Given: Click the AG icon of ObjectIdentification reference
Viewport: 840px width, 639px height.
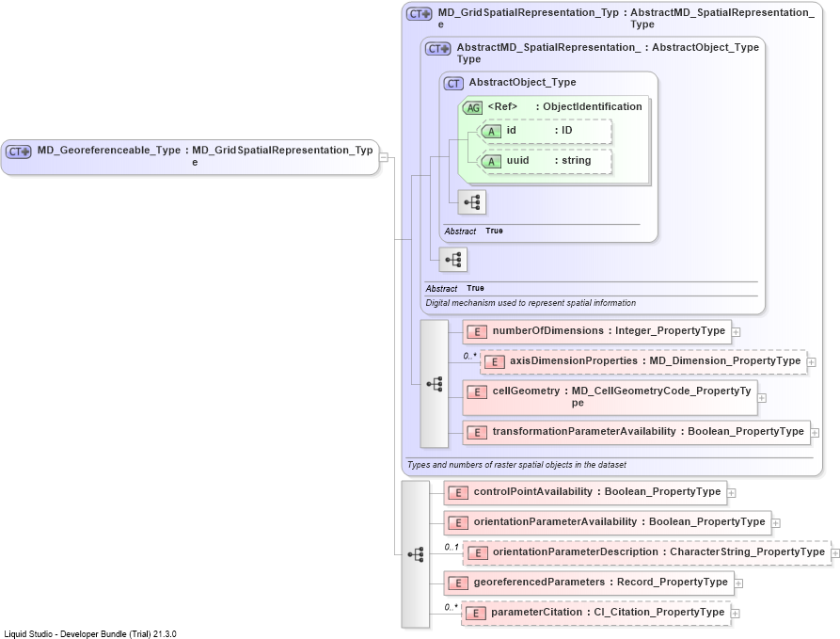Looking at the screenshot, I should tap(472, 107).
